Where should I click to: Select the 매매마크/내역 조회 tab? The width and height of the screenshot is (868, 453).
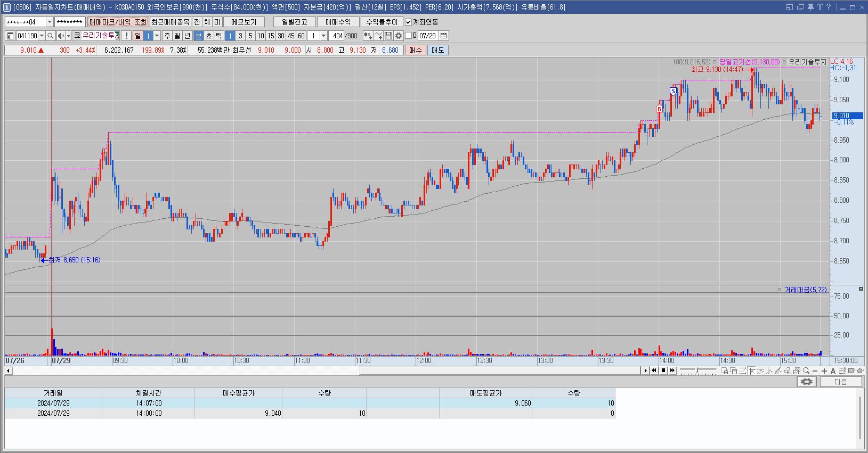point(118,22)
